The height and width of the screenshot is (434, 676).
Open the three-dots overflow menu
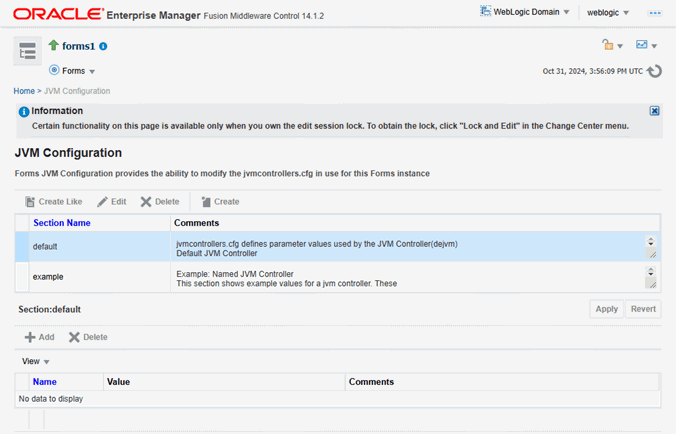pyautogui.click(x=655, y=13)
